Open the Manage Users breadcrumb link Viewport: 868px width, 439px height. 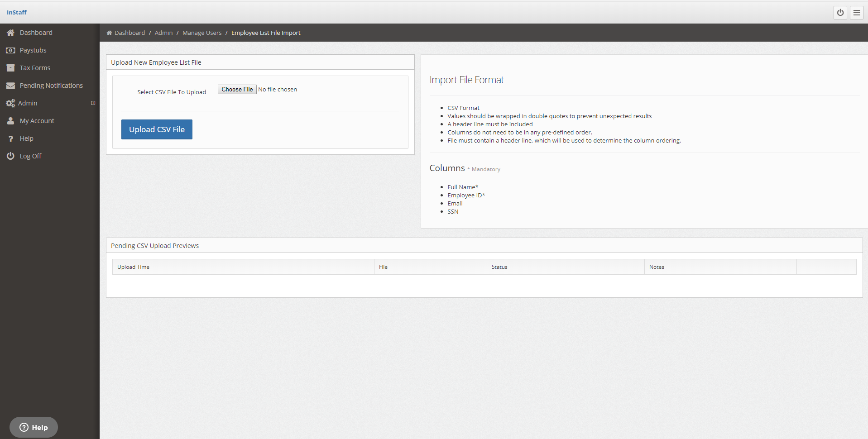coord(201,33)
